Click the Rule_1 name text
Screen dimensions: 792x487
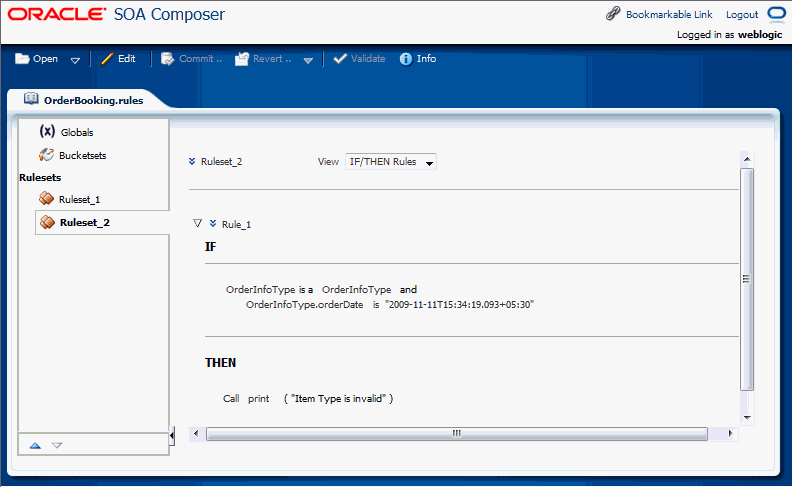[x=236, y=225]
